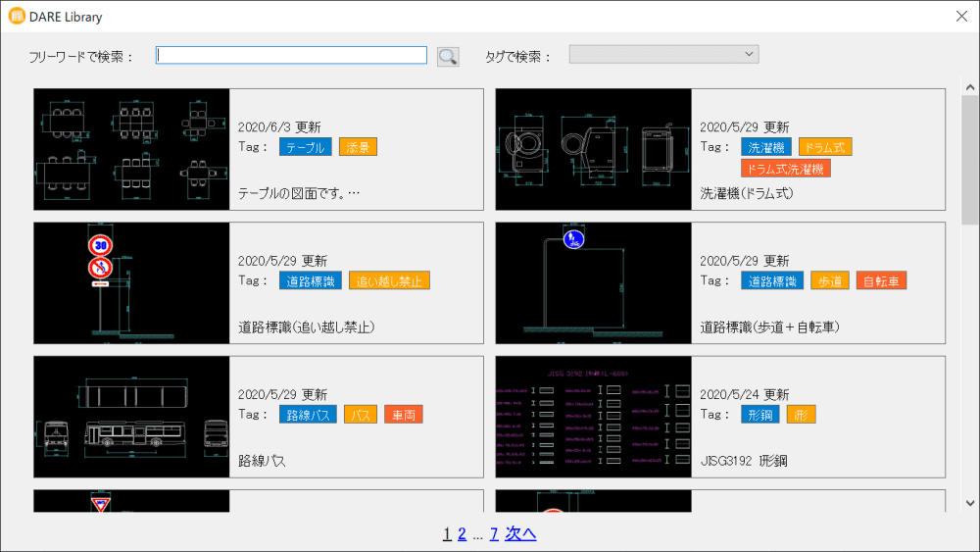Click the 2020/6/3 更新 date text
980x552 pixels.
[x=279, y=126]
